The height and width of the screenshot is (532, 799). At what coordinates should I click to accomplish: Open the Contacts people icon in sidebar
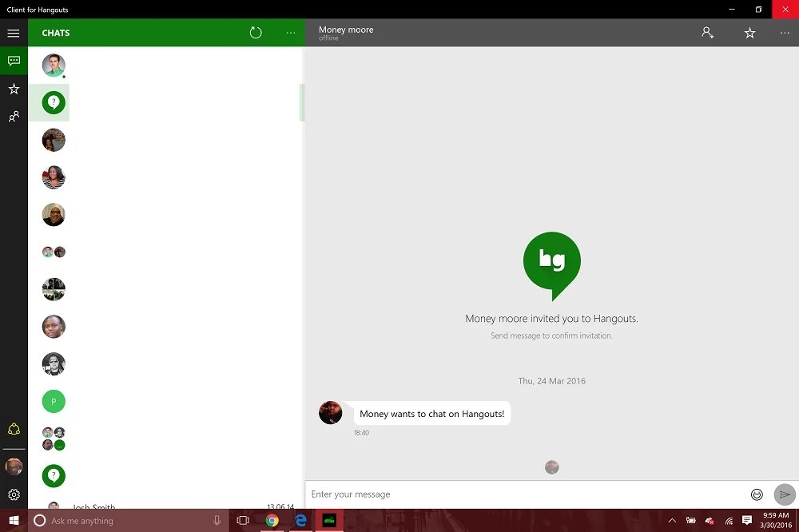pos(14,117)
